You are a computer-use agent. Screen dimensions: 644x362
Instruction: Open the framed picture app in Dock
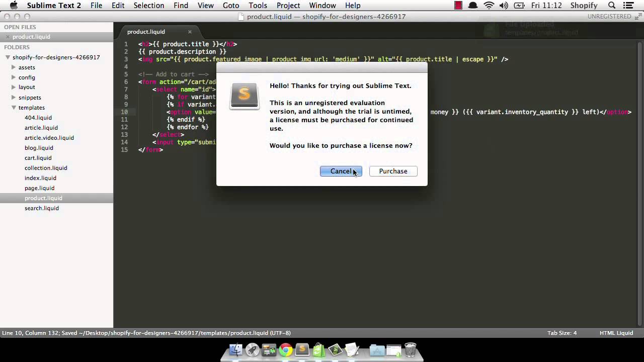tap(336, 349)
